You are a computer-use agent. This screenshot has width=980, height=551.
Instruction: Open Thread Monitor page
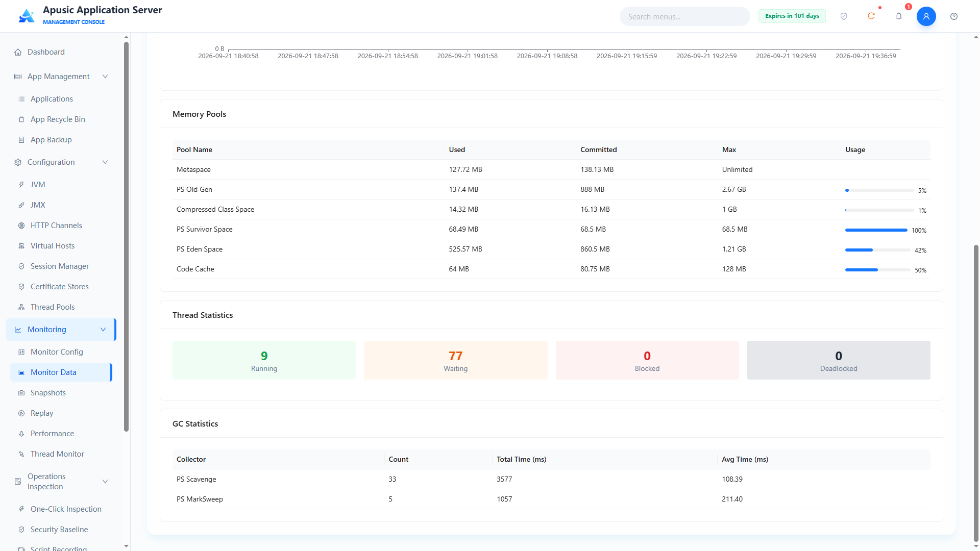point(61,454)
